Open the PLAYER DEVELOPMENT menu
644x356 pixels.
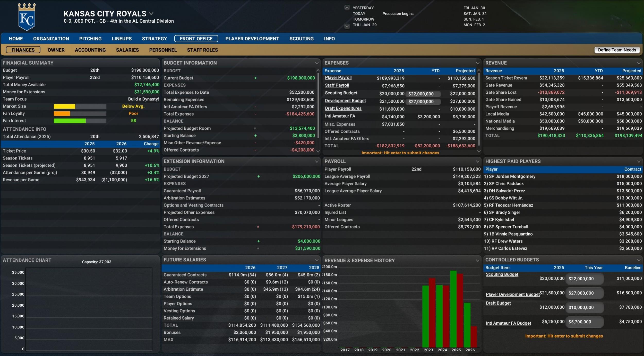coord(252,39)
